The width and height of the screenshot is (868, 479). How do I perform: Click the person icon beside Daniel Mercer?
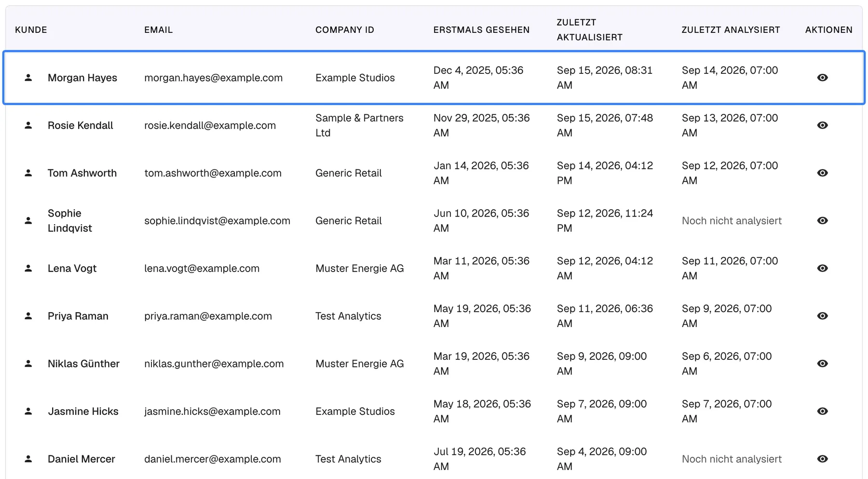(28, 459)
